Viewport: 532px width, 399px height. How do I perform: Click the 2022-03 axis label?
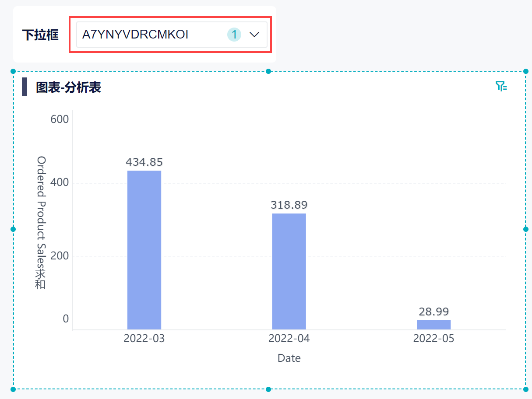144,339
